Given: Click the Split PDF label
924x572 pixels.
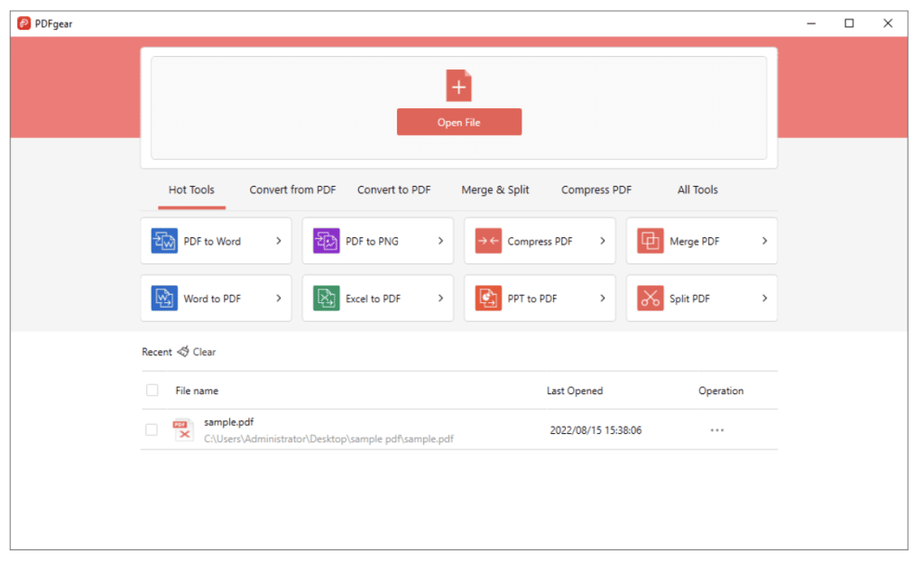Looking at the screenshot, I should coord(689,299).
